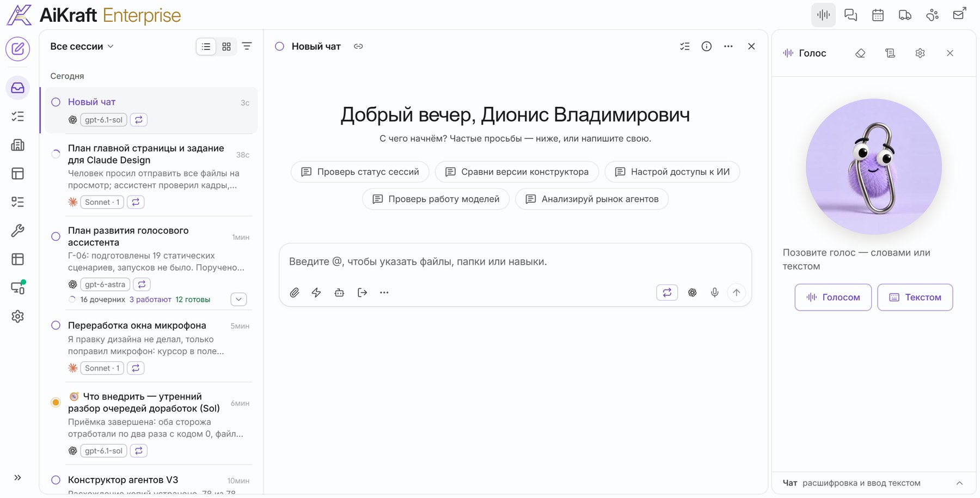Open the session filter icon
Viewport: 980px width, 498px height.
click(247, 46)
